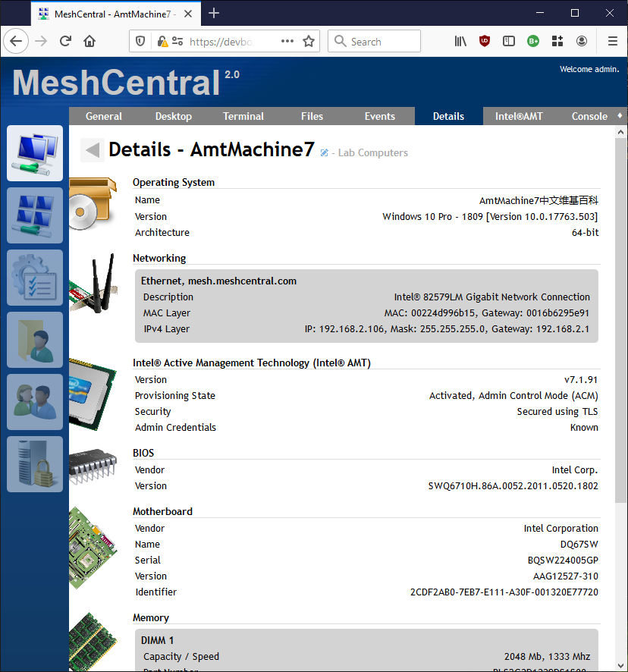Open My Users two-people sidebar icon

pos(35,401)
